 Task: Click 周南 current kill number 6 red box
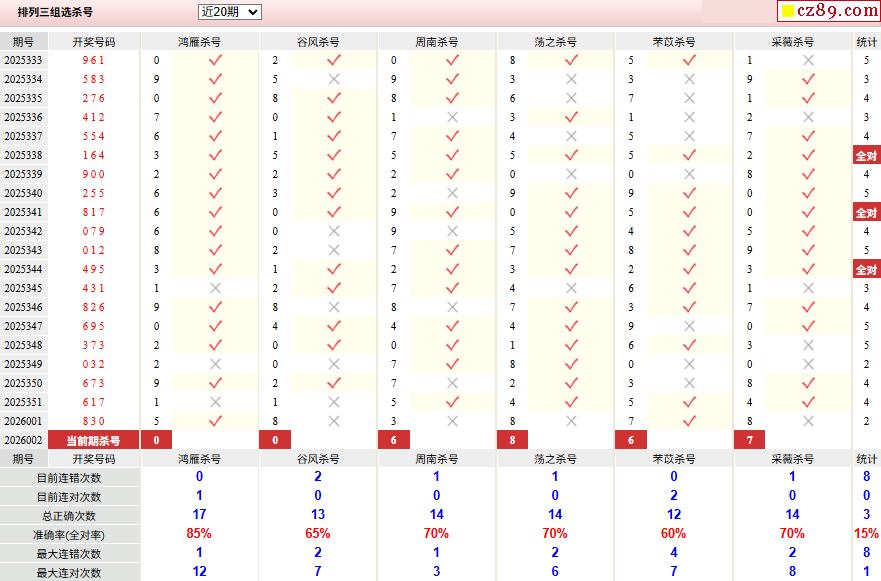tap(393, 440)
